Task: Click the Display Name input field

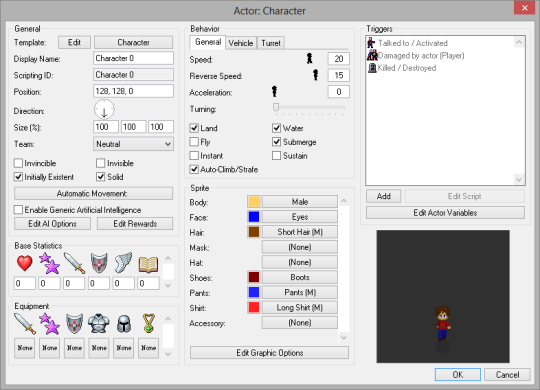Action: point(133,58)
